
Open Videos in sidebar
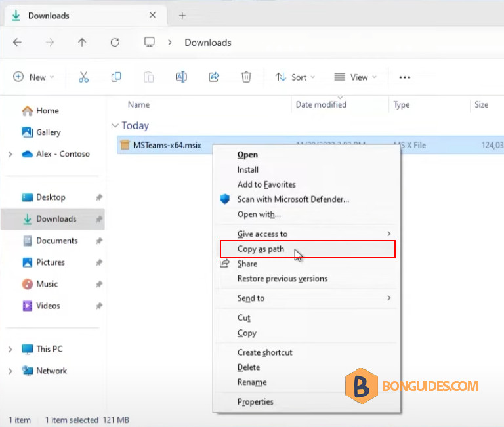[x=41, y=306]
